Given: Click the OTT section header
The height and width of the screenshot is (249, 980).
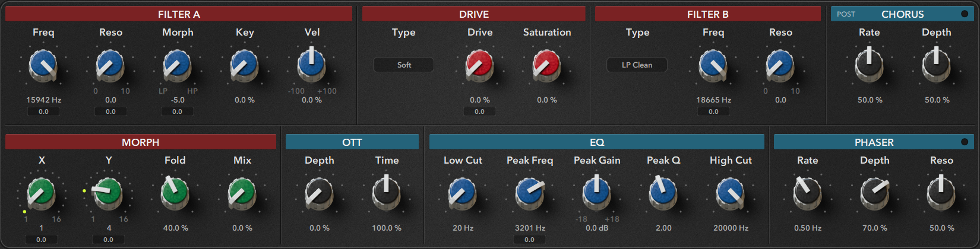Looking at the screenshot, I should tap(352, 142).
